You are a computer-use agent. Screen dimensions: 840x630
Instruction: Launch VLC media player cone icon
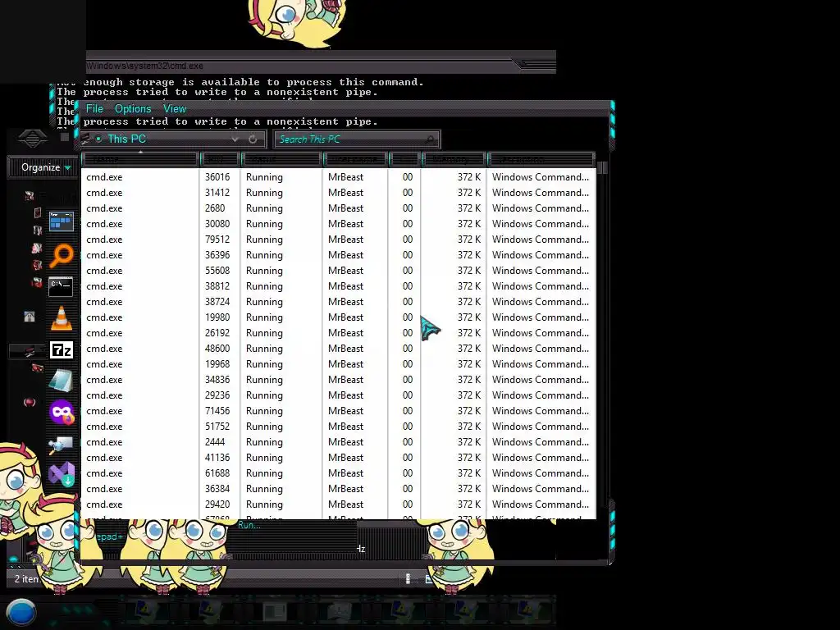[x=61, y=318]
